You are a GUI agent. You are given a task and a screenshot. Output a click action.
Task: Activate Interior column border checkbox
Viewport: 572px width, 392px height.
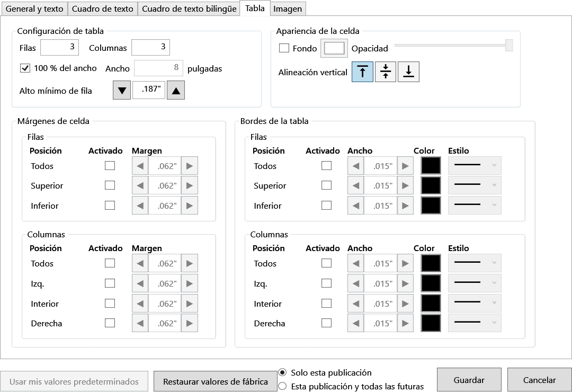point(326,304)
